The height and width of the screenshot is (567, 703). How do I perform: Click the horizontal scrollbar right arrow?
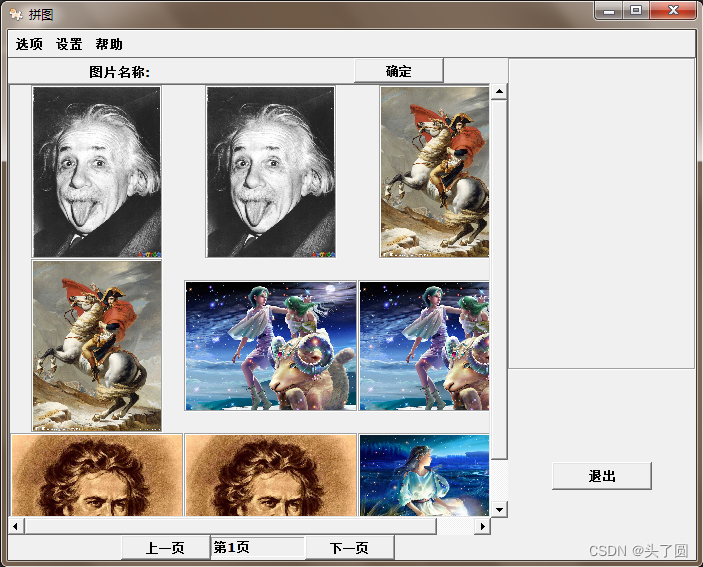click(482, 526)
